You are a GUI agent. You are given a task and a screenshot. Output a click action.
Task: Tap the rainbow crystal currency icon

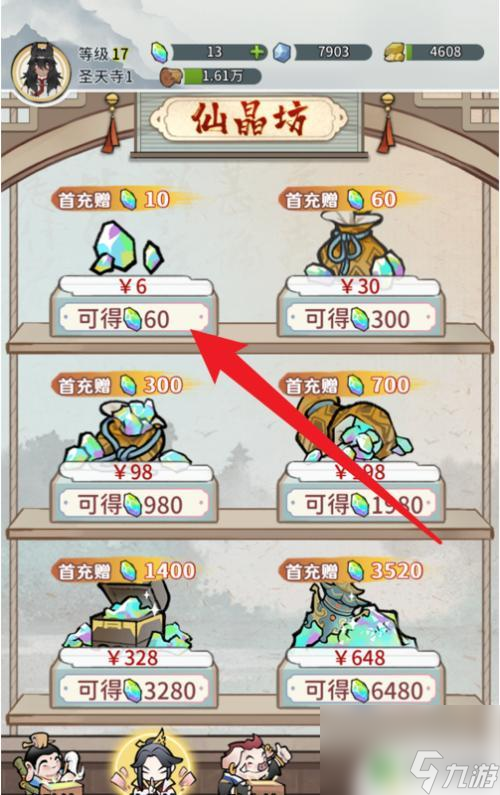point(160,52)
